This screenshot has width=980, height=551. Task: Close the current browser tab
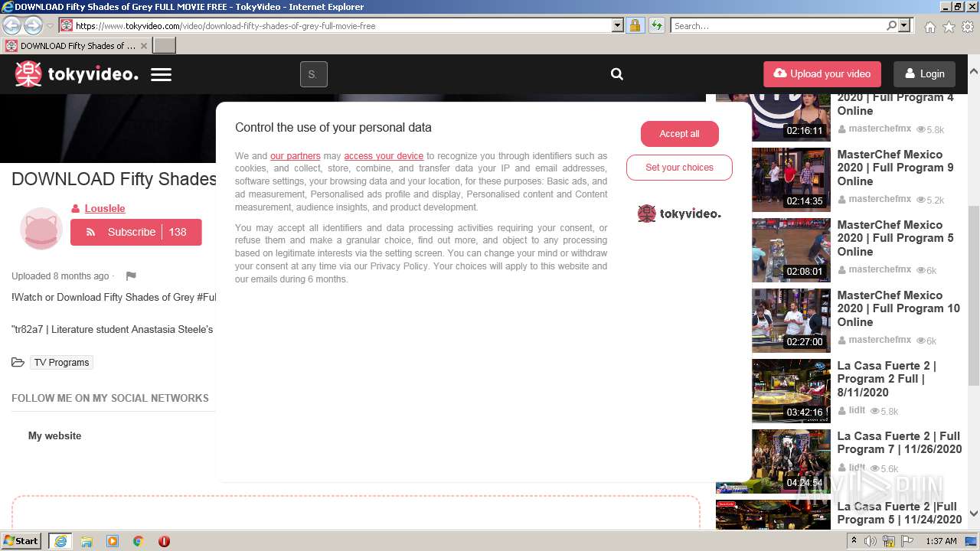(x=143, y=46)
